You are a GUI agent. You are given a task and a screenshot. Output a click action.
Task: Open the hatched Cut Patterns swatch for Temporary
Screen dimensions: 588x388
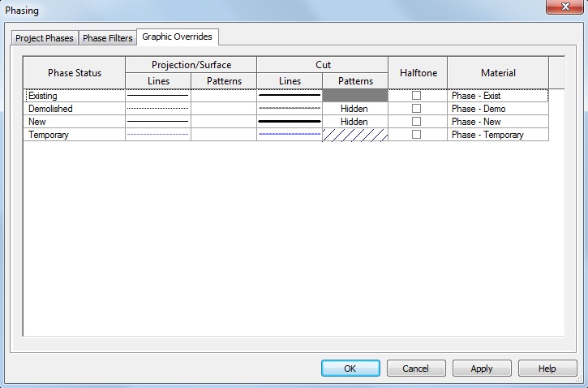[355, 135]
